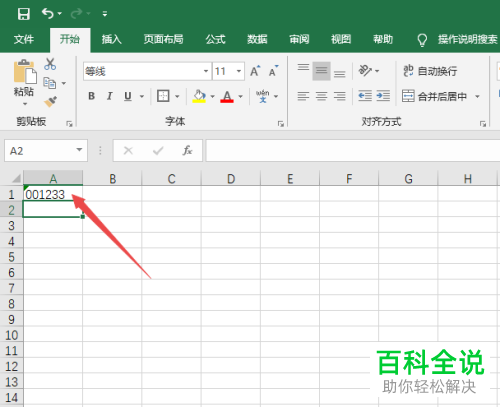Open the 公式 ribbon tab
This screenshot has height=407, width=500.
pos(215,40)
